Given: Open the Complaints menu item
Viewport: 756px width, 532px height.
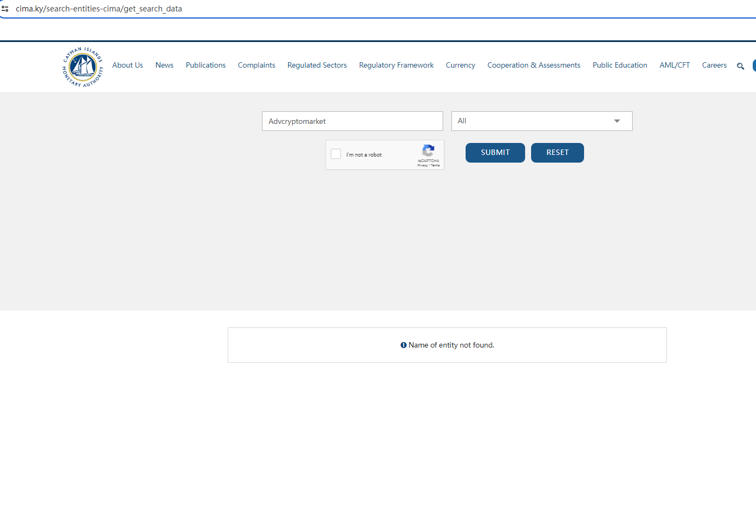Looking at the screenshot, I should (x=257, y=65).
